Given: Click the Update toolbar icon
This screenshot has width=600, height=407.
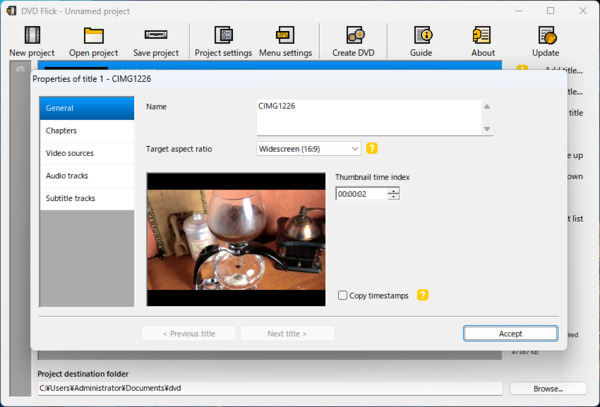Looking at the screenshot, I should tap(546, 36).
